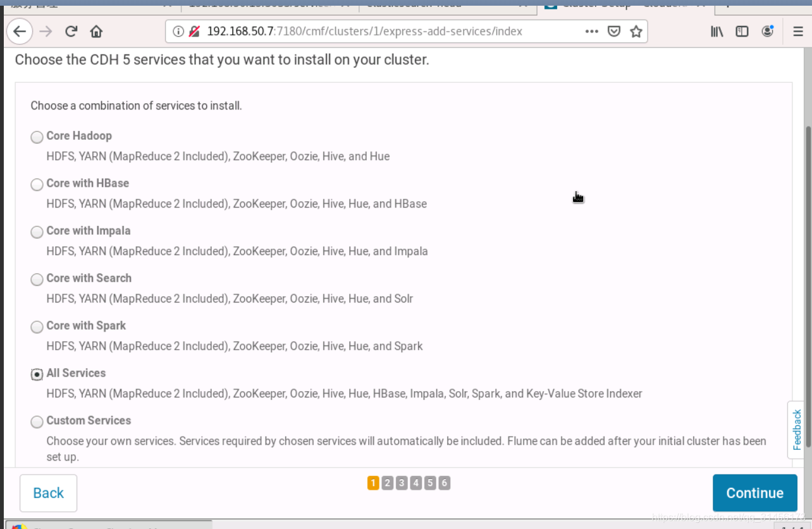Screen dimensions: 812x529
Task: Click the 'Choose a combination of services' text
Action: (x=136, y=106)
